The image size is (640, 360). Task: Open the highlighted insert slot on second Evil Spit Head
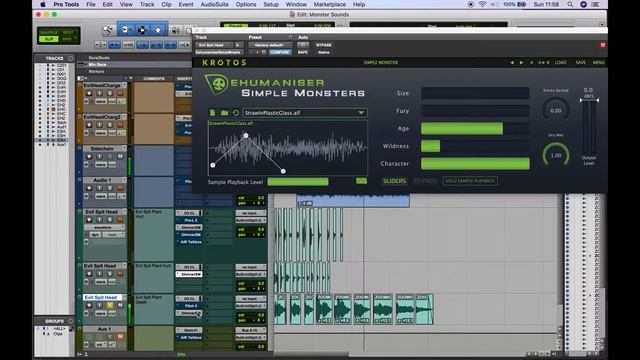[x=189, y=274]
